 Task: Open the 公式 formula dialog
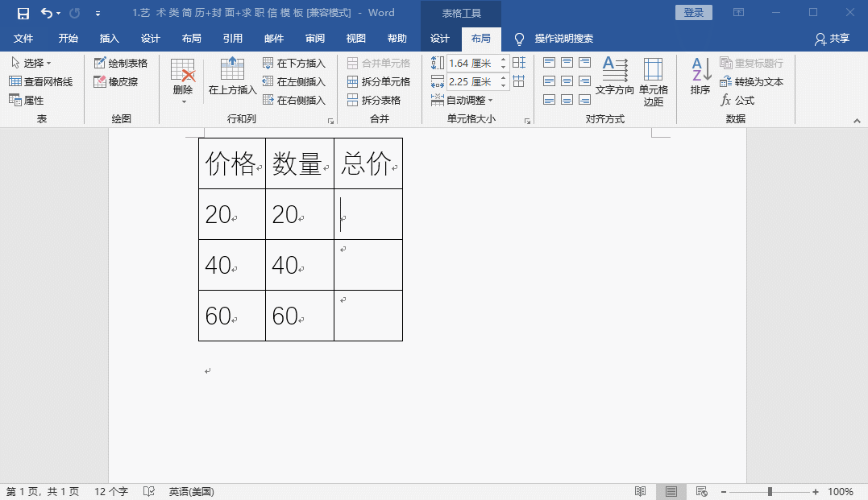pyautogui.click(x=737, y=100)
